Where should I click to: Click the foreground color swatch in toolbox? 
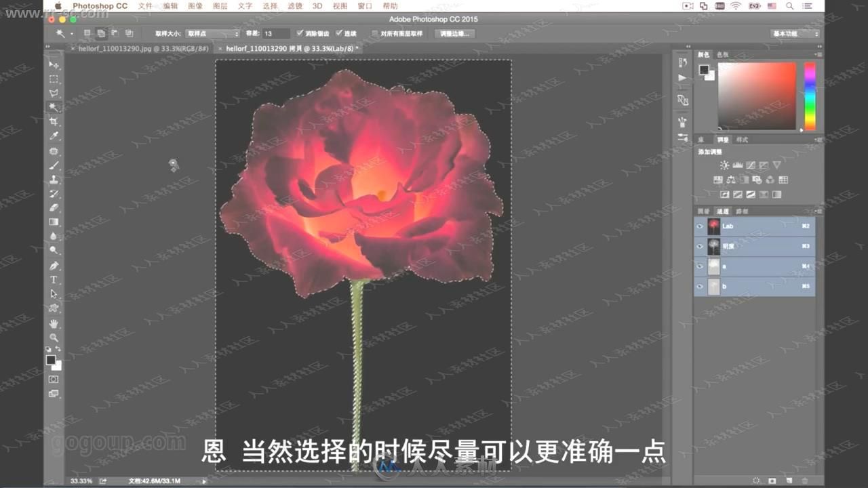coord(51,361)
